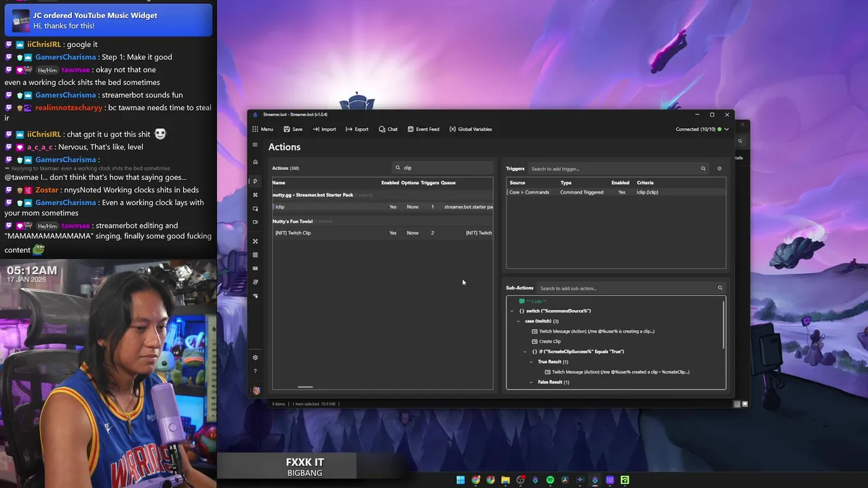868x488 pixels.
Task: Collapse the switch ("%commandSource%") node
Action: pyautogui.click(x=512, y=311)
